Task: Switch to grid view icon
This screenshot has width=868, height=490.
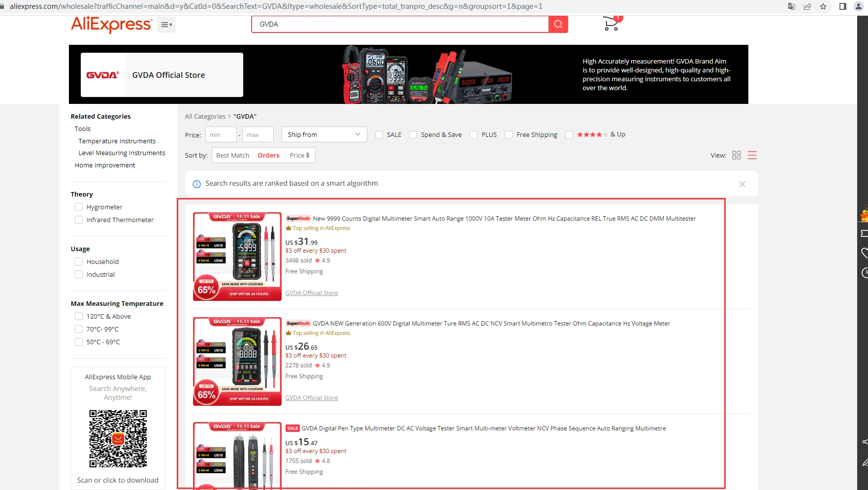Action: 736,155
